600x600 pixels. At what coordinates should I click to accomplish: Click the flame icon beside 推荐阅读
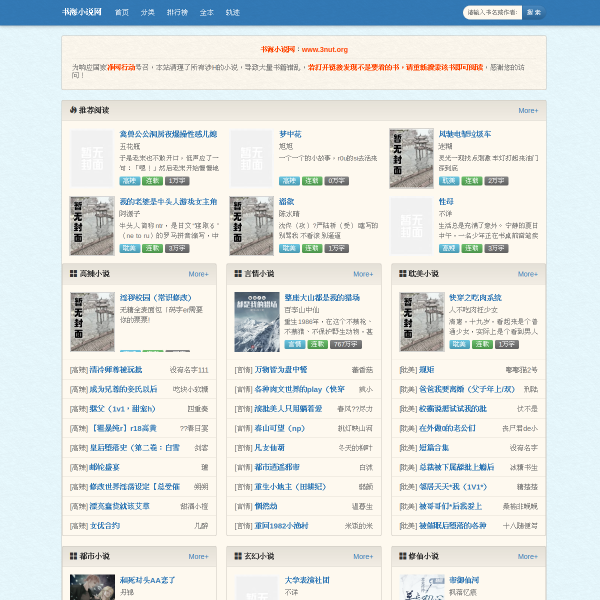(73, 110)
